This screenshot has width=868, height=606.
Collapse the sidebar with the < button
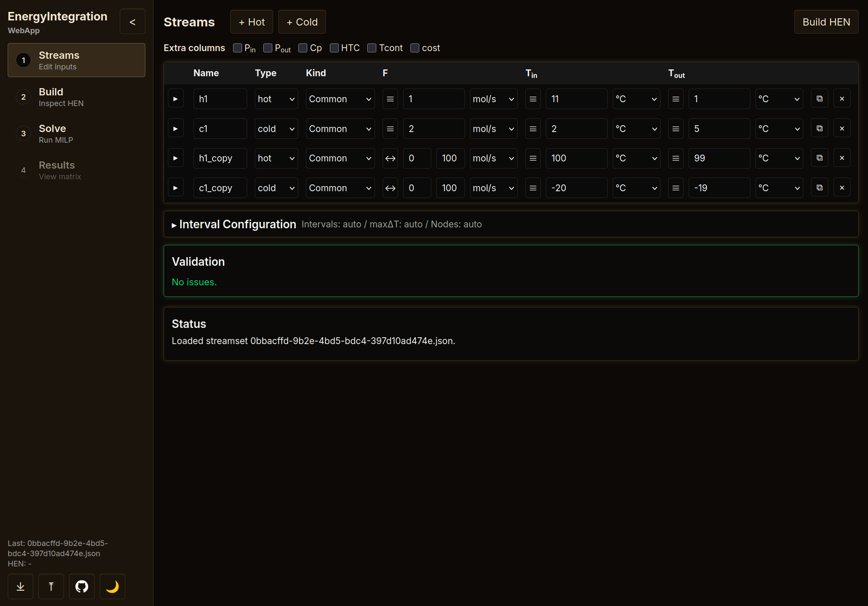click(132, 22)
